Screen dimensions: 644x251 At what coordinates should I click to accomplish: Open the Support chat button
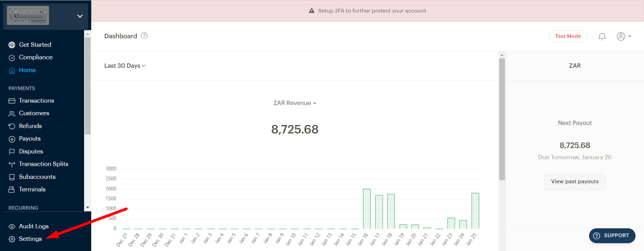[612, 236]
